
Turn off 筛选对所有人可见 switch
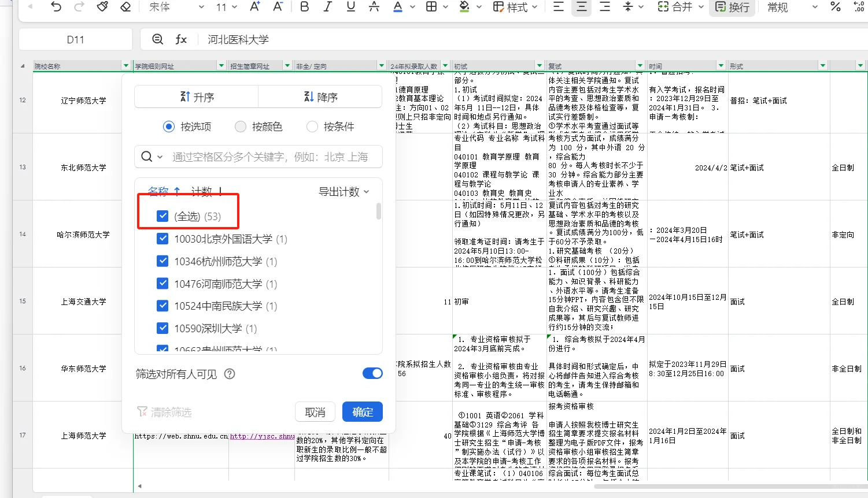pos(372,373)
